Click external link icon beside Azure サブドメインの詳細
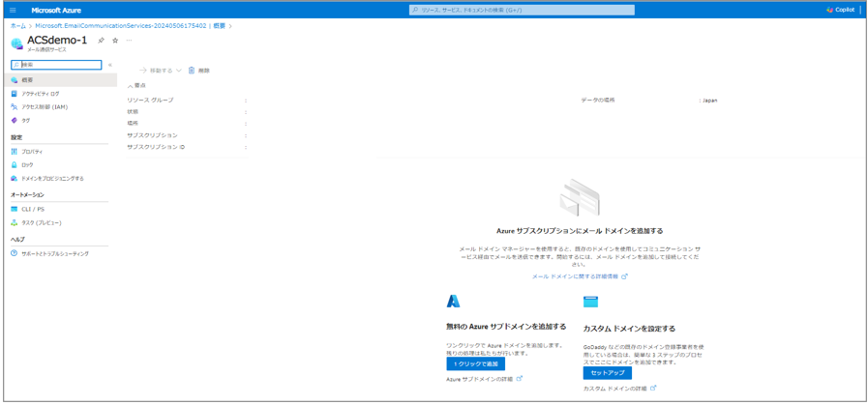 520,379
